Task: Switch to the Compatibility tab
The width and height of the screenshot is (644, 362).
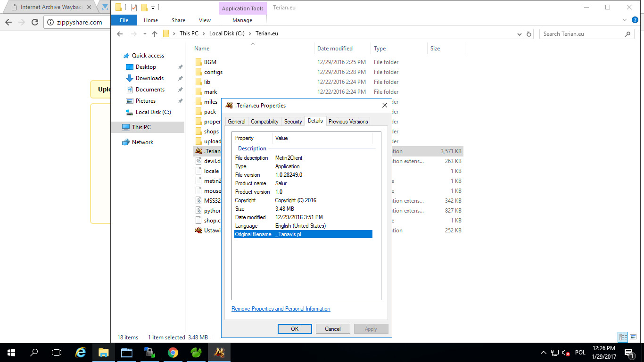Action: (264, 122)
